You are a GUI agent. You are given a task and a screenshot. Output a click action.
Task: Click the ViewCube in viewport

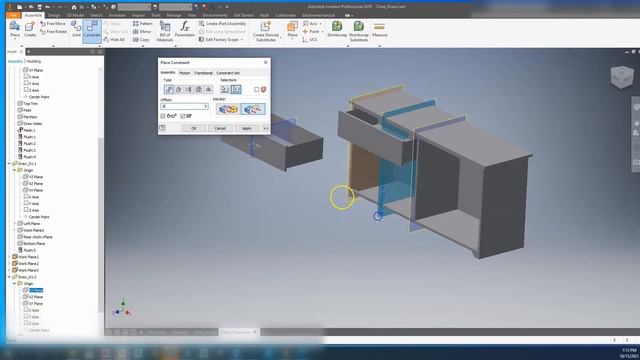[622, 77]
